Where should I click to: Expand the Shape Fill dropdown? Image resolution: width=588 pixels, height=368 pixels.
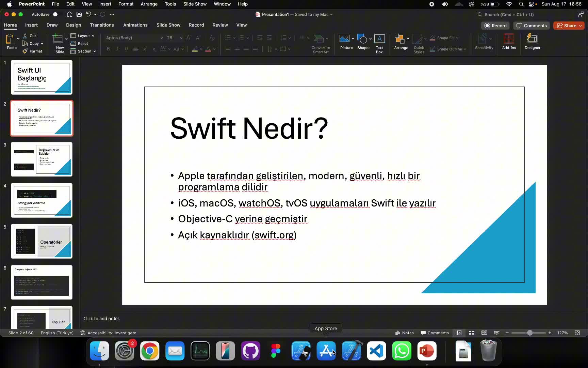(457, 38)
